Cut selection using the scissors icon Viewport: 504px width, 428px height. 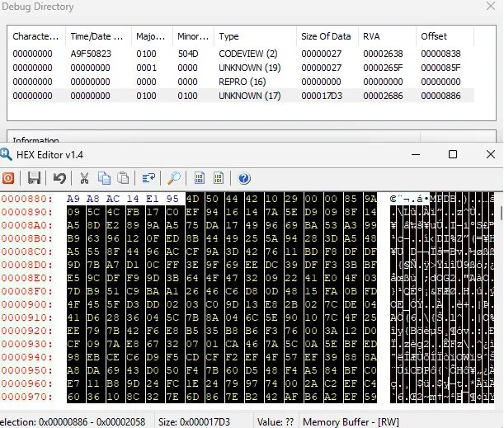(84, 178)
